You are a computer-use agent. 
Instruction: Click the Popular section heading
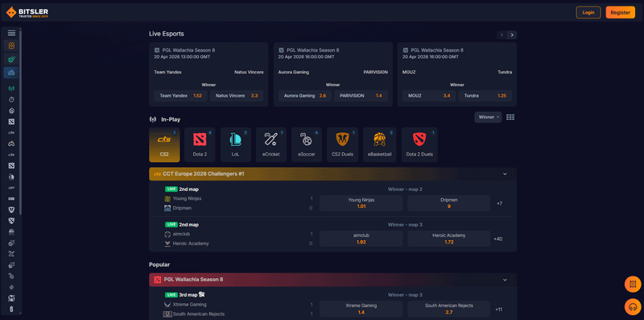159,265
